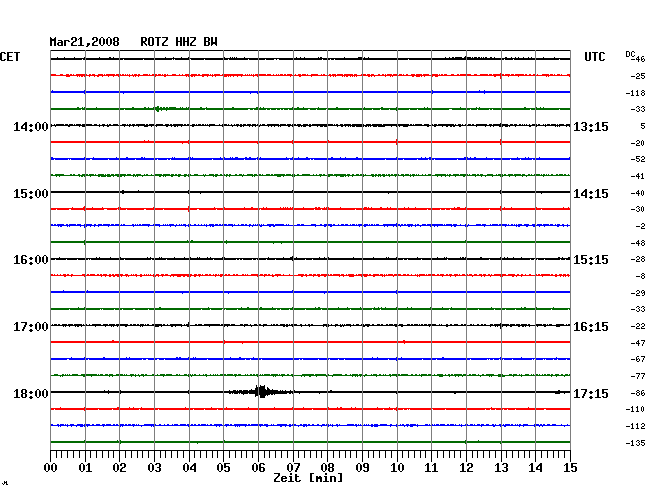Image resolution: width=650 pixels, height=494 pixels.
Task: Click minute tick label 05
Action: pyautogui.click(x=223, y=467)
